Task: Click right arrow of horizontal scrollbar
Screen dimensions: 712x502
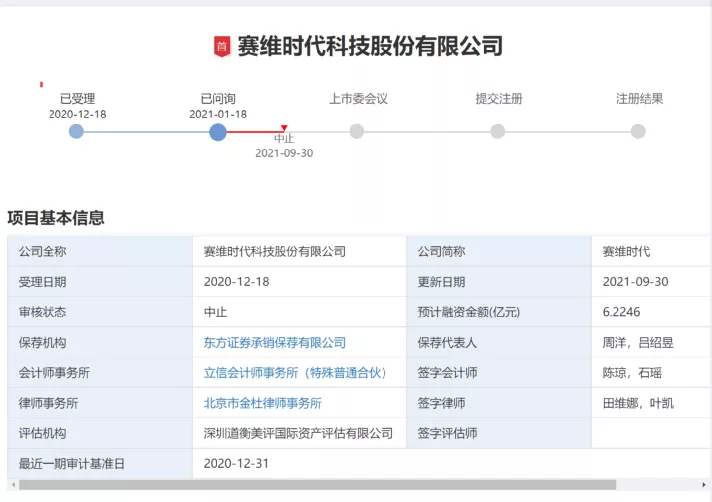Action: tap(704, 485)
